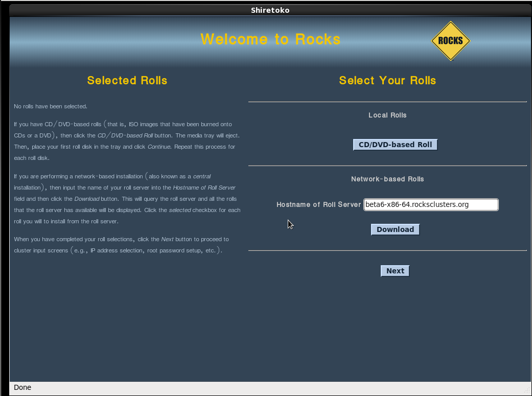Click the 'Local Rolls' section label

[387, 115]
